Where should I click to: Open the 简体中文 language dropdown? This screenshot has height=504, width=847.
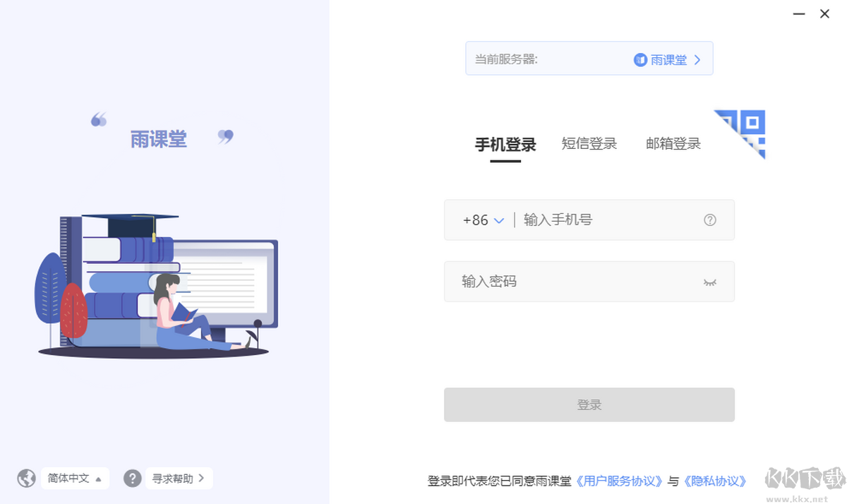(x=75, y=478)
